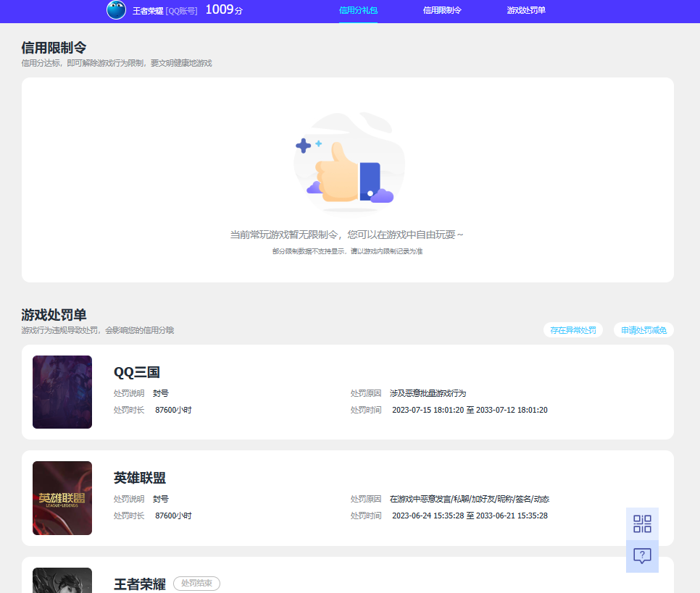Click the 申请处罚减免 button
The width and height of the screenshot is (700, 593).
point(643,330)
